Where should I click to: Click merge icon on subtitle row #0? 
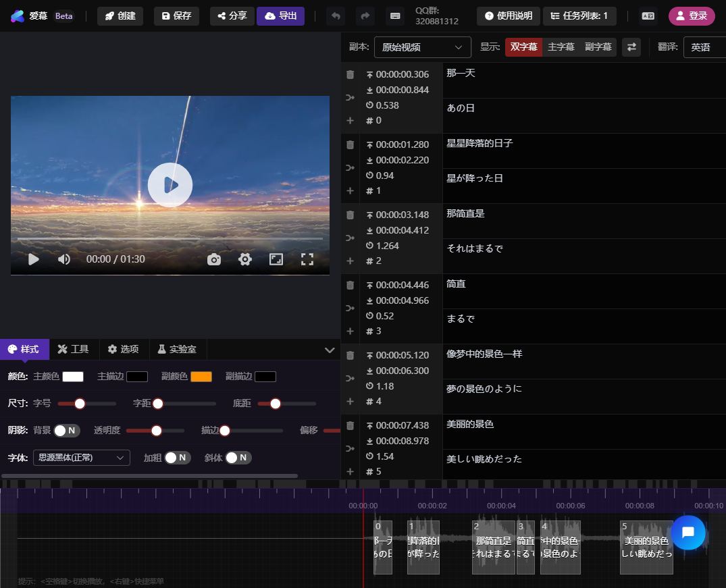pos(350,98)
